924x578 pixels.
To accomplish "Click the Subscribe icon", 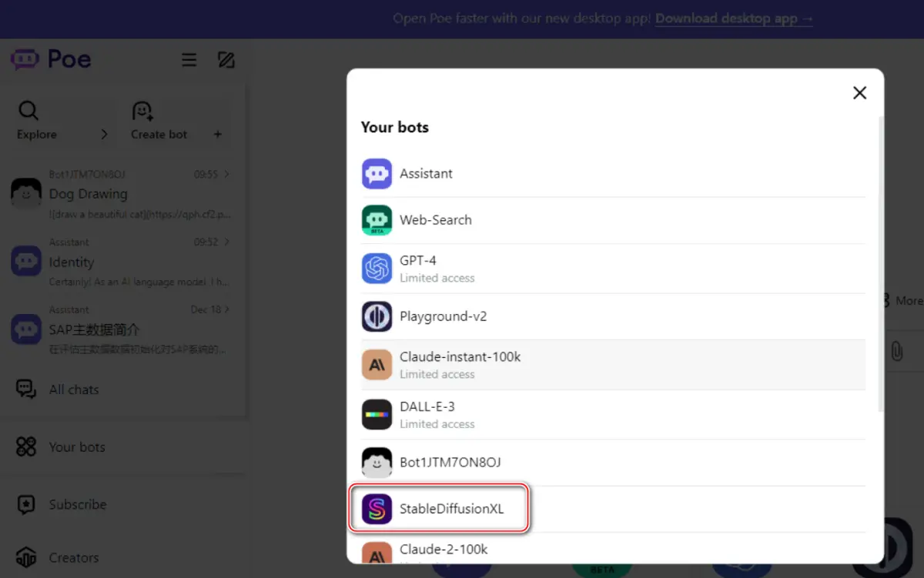I will coord(26,505).
